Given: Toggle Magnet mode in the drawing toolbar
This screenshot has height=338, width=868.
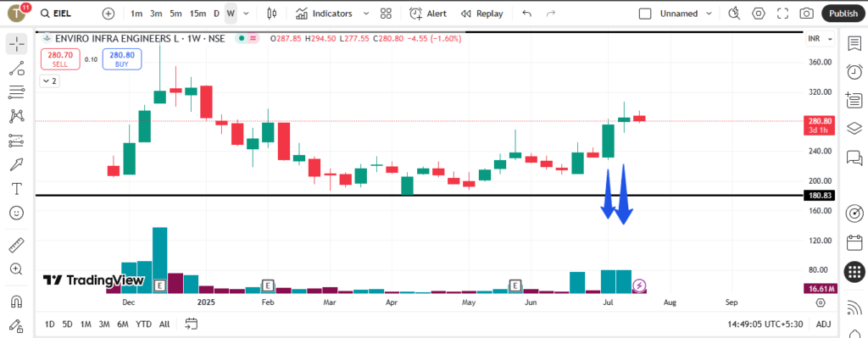Looking at the screenshot, I should coord(17,302).
